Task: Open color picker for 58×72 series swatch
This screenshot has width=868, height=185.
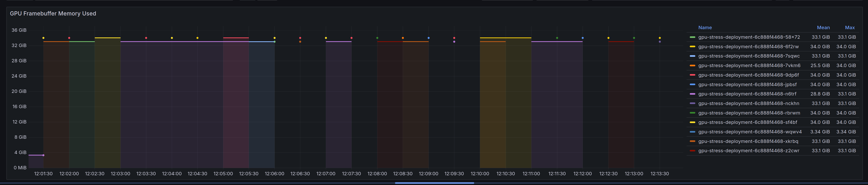Action: [693, 37]
